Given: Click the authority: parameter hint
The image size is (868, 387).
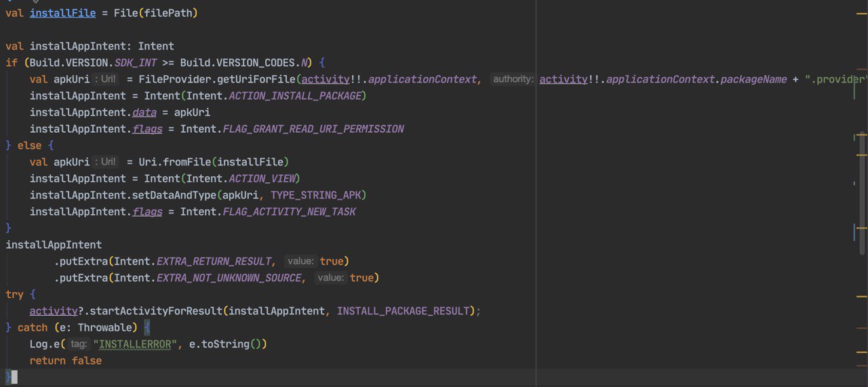Looking at the screenshot, I should [513, 79].
